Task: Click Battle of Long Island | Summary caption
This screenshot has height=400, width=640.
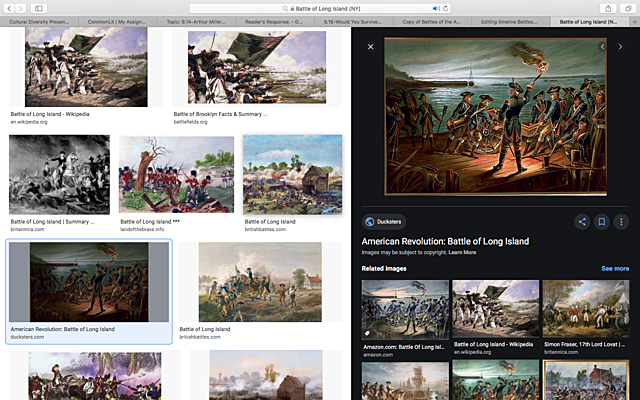Action: click(x=53, y=222)
